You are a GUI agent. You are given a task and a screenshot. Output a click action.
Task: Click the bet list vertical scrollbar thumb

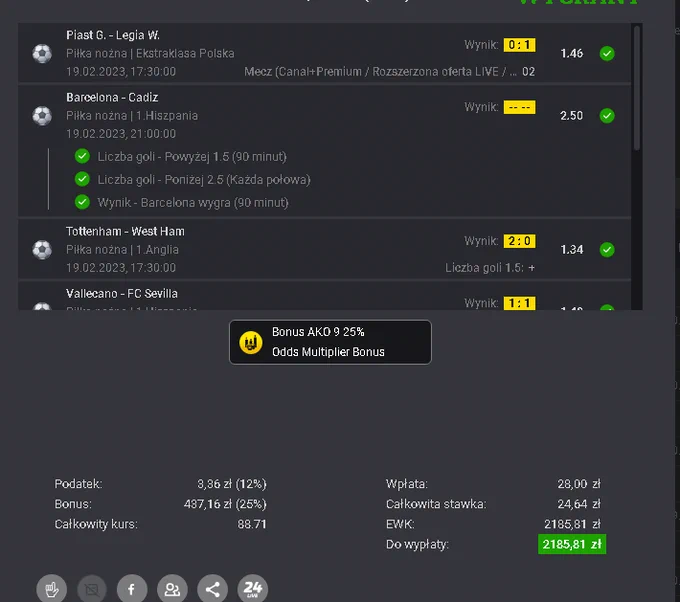tap(637, 88)
